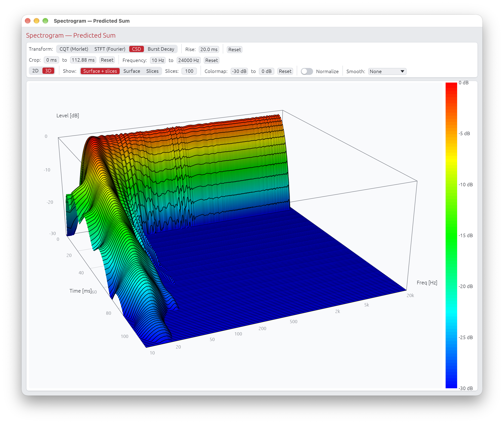Viewport: 504px width, 424px height.
Task: Click the Frequency maximum 24000 Hz field
Action: pos(188,60)
